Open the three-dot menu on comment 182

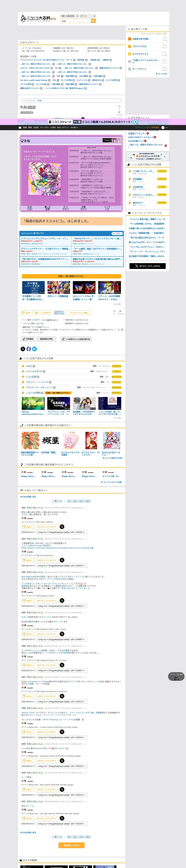(x=85, y=508)
